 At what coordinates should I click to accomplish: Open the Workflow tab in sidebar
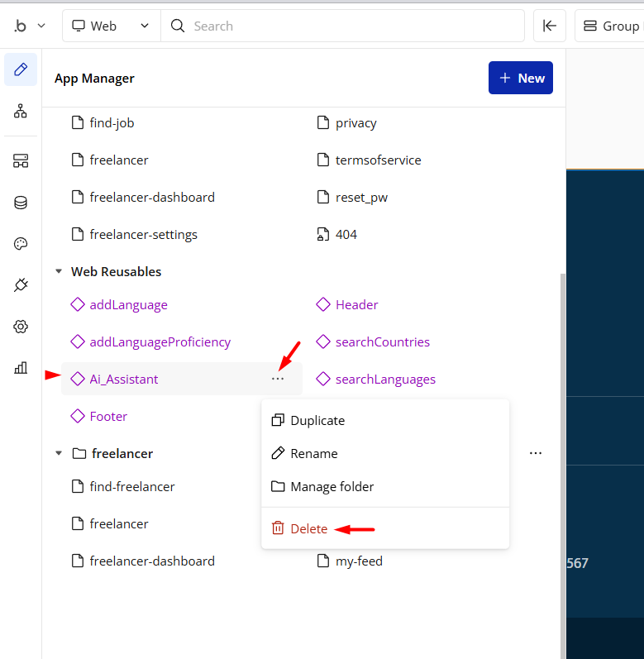(21, 112)
